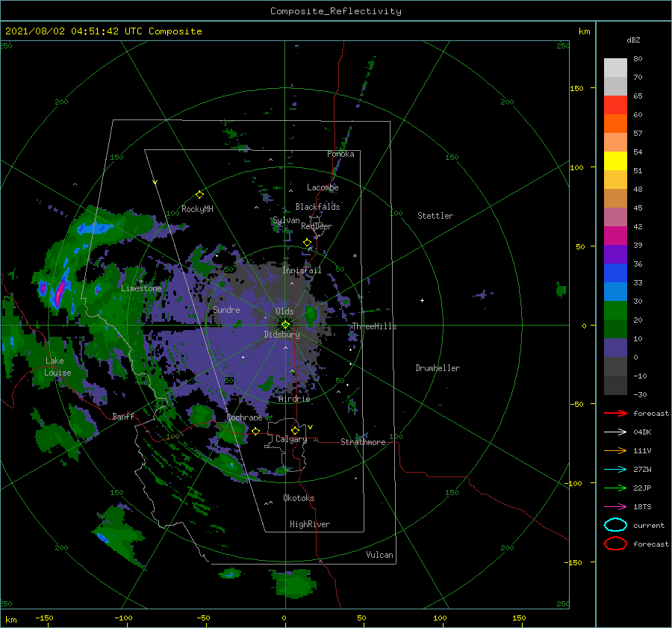Click the Vulcan label
The image size is (672, 628).
click(380, 555)
